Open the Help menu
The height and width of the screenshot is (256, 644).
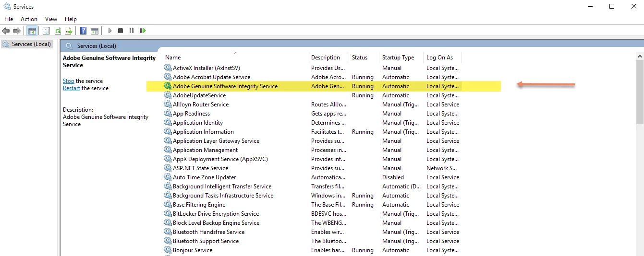71,19
